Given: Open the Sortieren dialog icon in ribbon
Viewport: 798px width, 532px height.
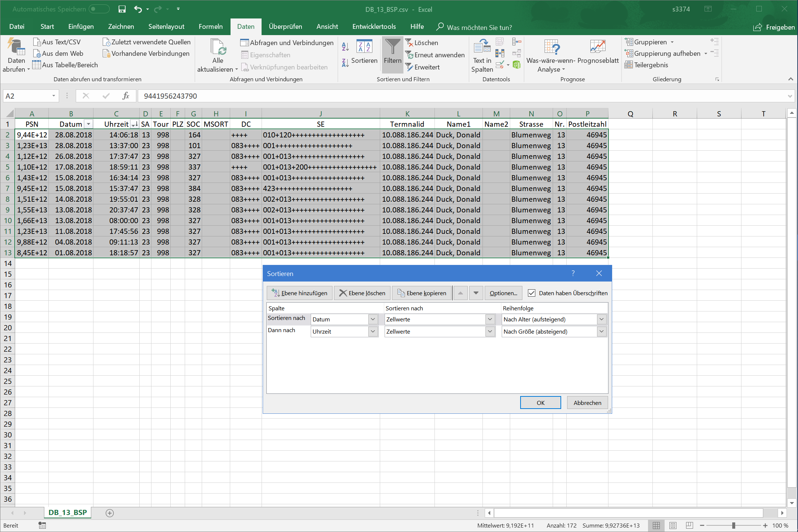Looking at the screenshot, I should point(364,47).
